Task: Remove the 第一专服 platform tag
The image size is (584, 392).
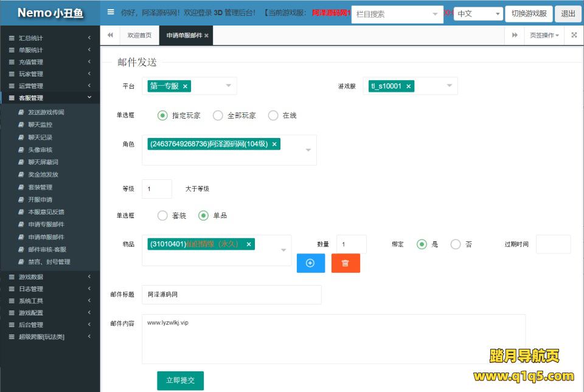Action: [x=185, y=86]
